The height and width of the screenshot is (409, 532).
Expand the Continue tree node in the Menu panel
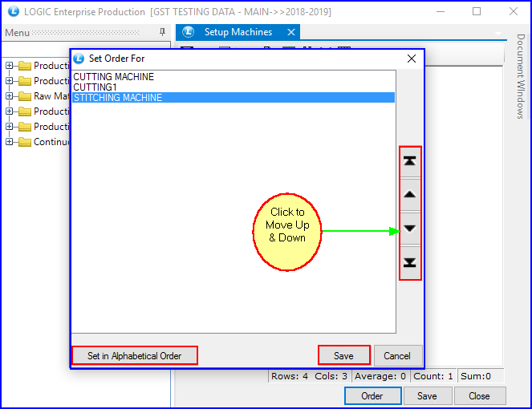(10, 142)
